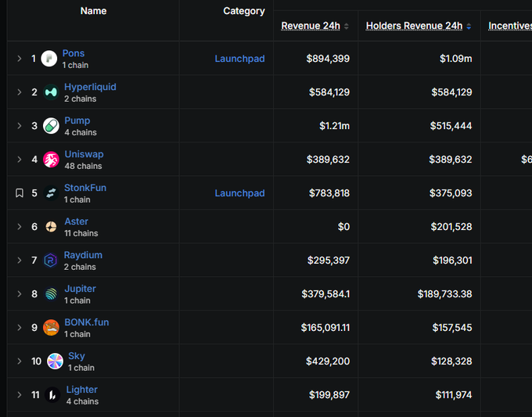Viewport: 532px width, 417px height.
Task: Click the Name column header
Action: 93,11
